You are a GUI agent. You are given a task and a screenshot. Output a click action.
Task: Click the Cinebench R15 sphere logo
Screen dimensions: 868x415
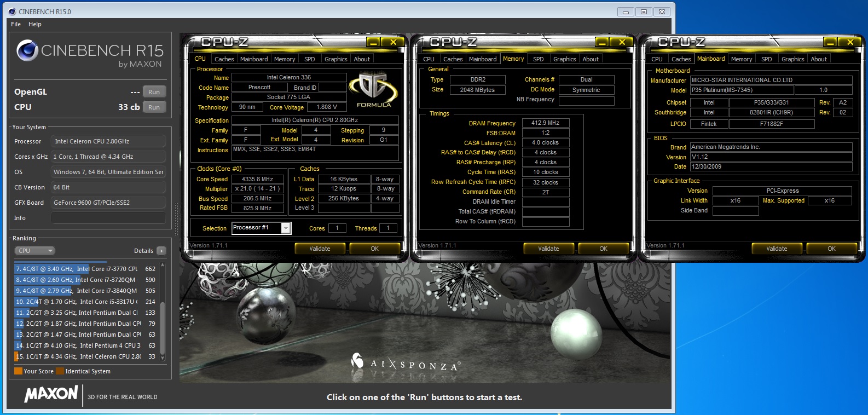[27, 50]
